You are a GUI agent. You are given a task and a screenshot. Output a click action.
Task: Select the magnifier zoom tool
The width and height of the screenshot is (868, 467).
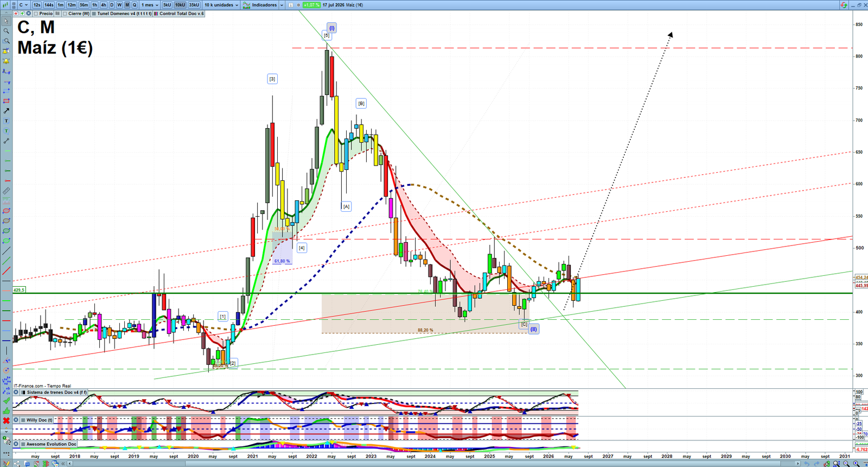(x=7, y=31)
